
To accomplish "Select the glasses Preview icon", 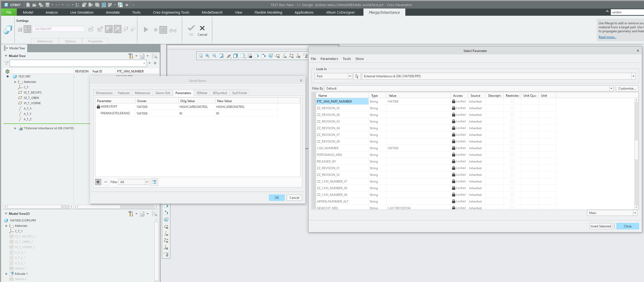I will point(173,30).
